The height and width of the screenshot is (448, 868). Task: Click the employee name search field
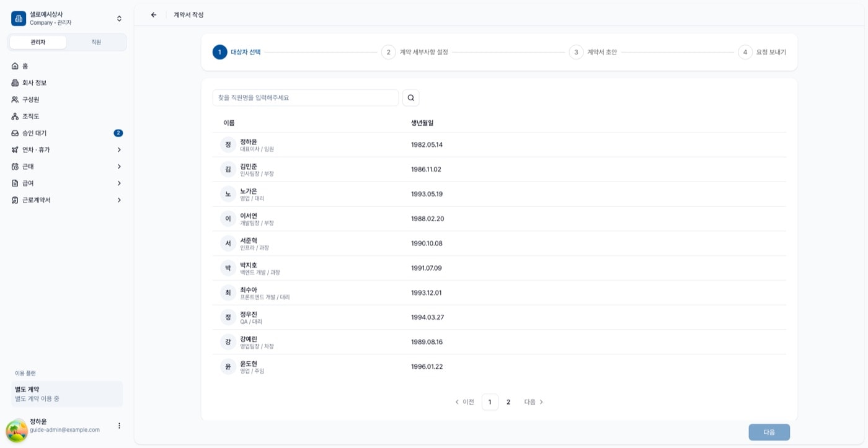pos(306,98)
